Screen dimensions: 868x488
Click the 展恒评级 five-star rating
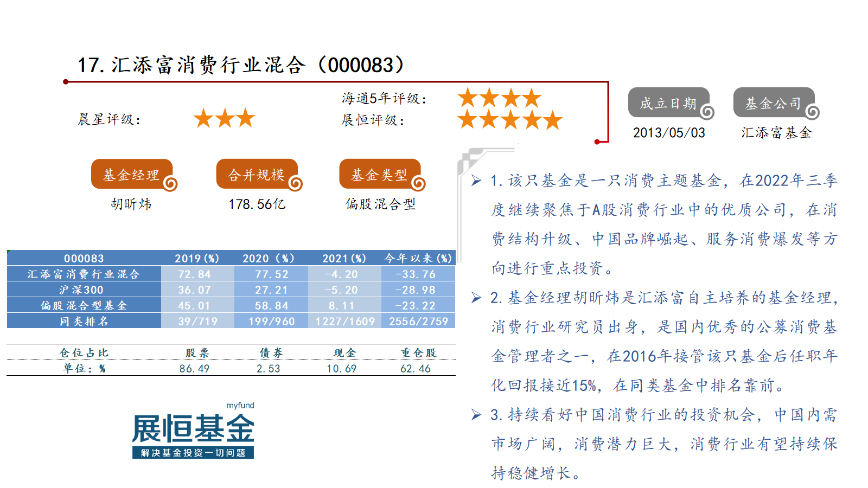click(510, 120)
